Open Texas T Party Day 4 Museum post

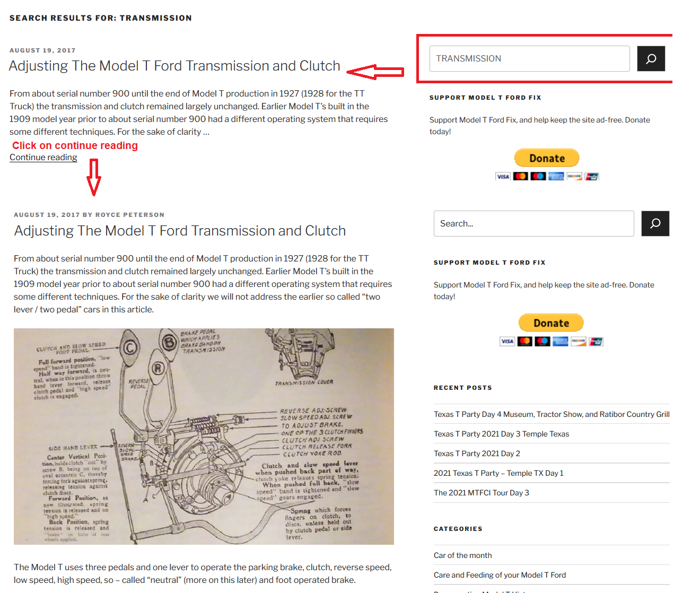pyautogui.click(x=552, y=414)
